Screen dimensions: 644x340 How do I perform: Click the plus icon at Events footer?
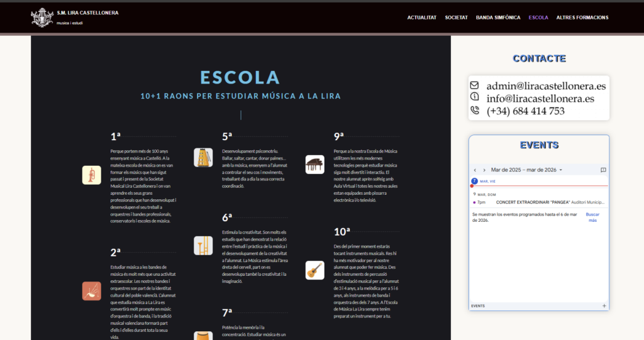click(x=604, y=306)
